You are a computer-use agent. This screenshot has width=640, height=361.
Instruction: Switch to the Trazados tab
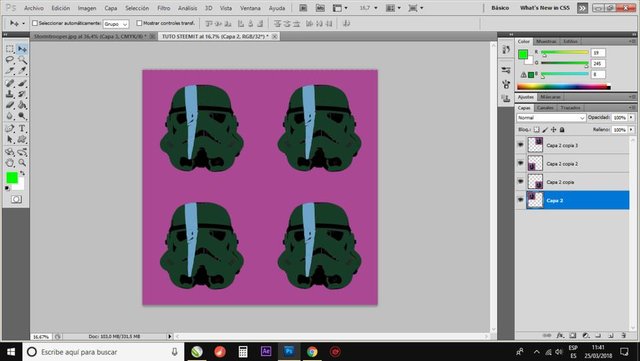tap(570, 108)
